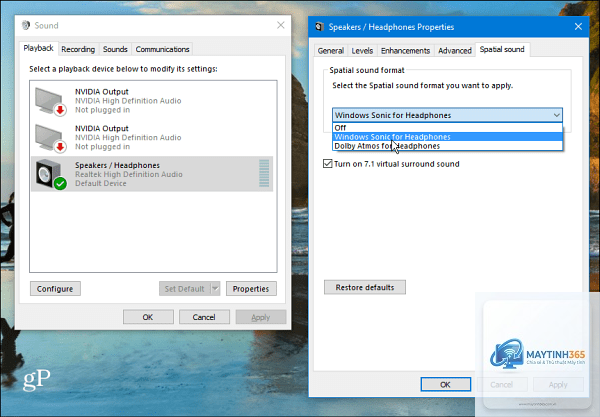This screenshot has width=600, height=417.
Task: Choose Dolby Atmos for Headphones option
Action: [x=447, y=146]
